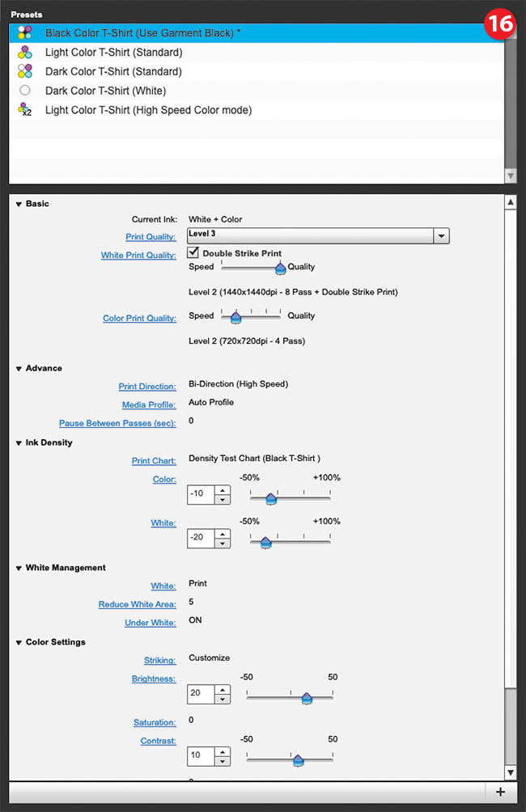Open the Print Quality Level 3 dropdown
This screenshot has width=526, height=812.
(441, 235)
